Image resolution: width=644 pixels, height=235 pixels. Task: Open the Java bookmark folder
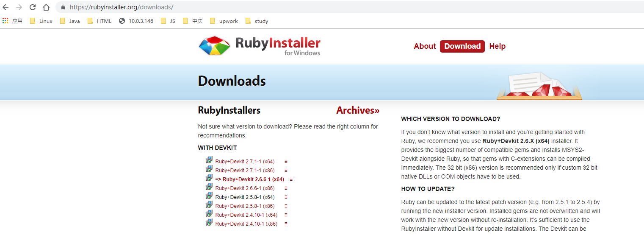click(x=70, y=21)
